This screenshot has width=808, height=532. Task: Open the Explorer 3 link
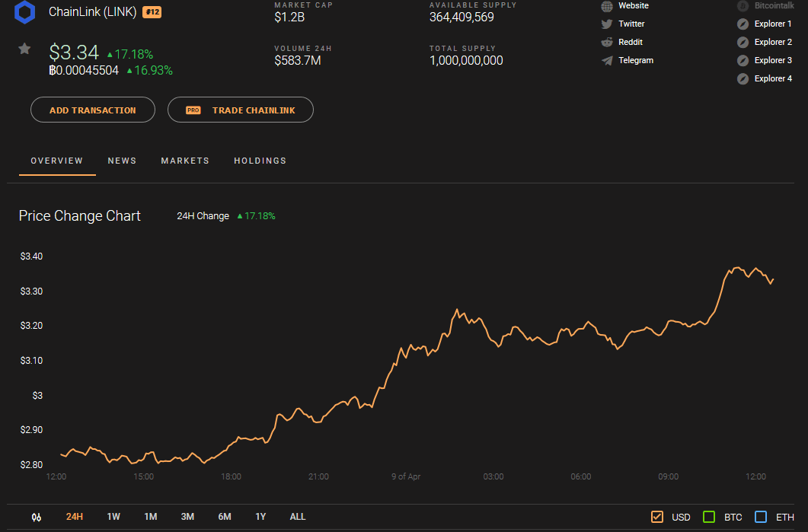773,60
